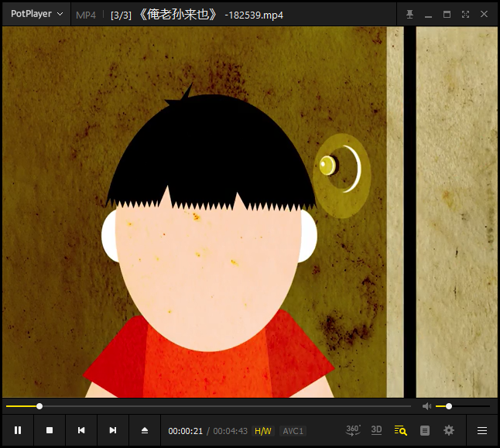
Task: Click the volume slider handle
Action: (449, 406)
